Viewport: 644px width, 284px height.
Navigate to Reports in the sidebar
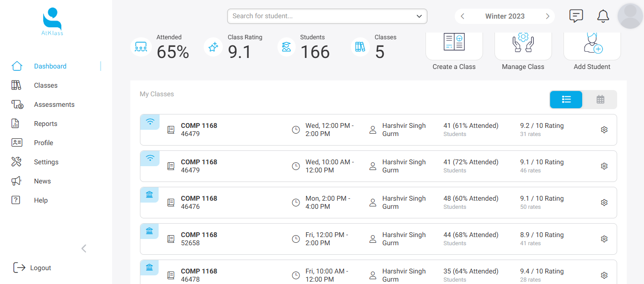pos(46,124)
